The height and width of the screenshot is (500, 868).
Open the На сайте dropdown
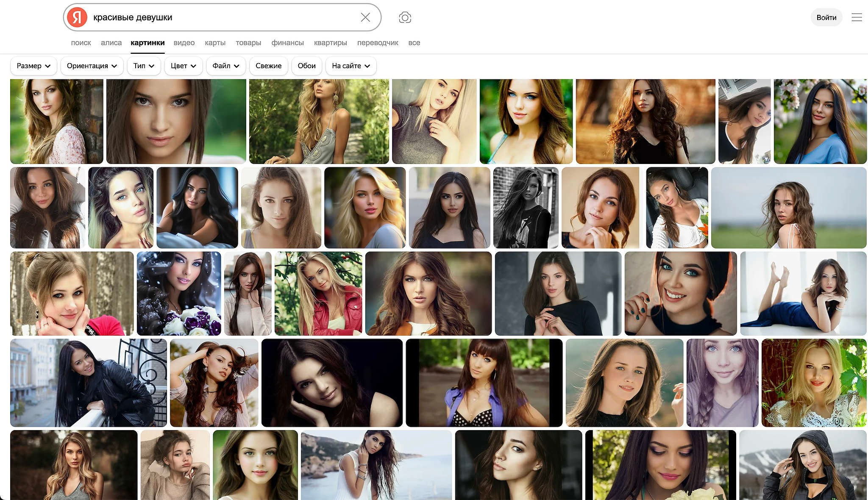(351, 66)
